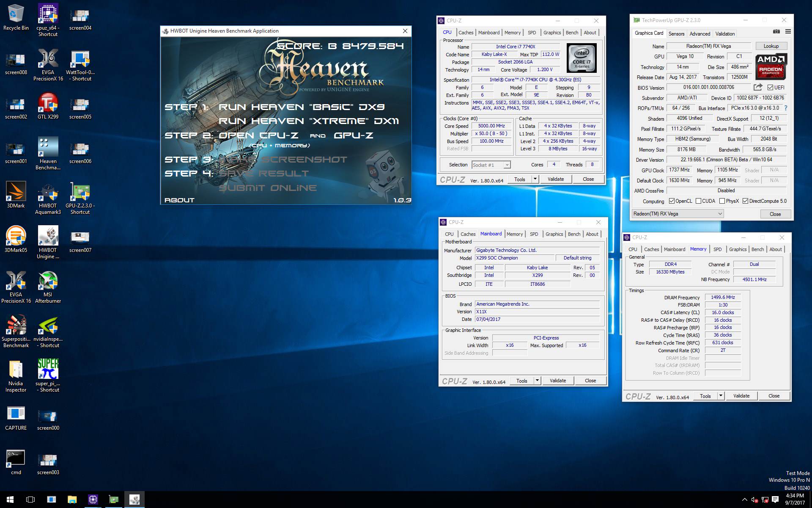Open Heaven Benchmark desktop icon
Image resolution: width=812 pixels, height=508 pixels.
[x=48, y=153]
